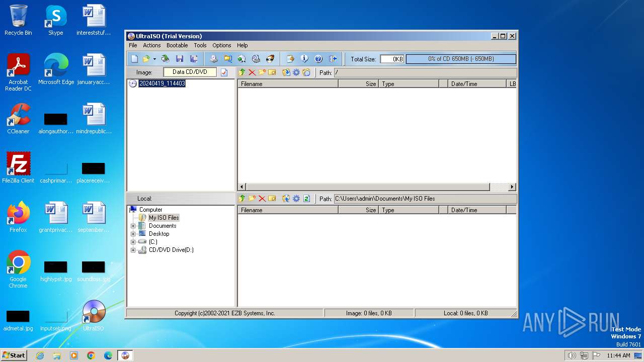644x362 pixels.
Task: Select the CCleaner desktop shortcut
Action: 18,119
